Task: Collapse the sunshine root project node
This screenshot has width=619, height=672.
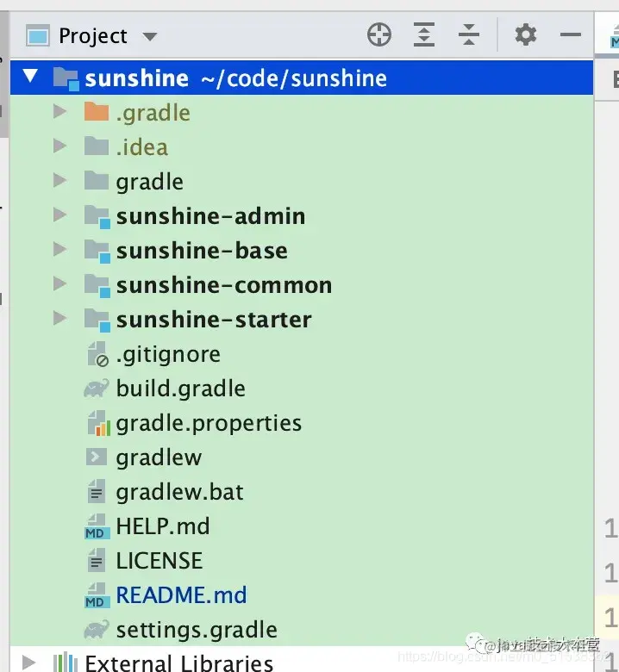Action: click(x=30, y=76)
